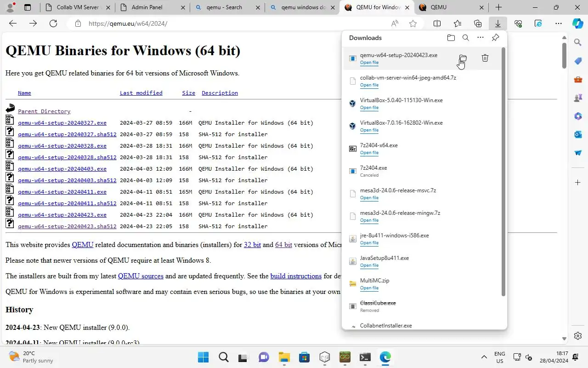Show qemu-w64-setup-20240423.exe in folder
Image resolution: width=588 pixels, height=368 pixels.
(x=463, y=58)
